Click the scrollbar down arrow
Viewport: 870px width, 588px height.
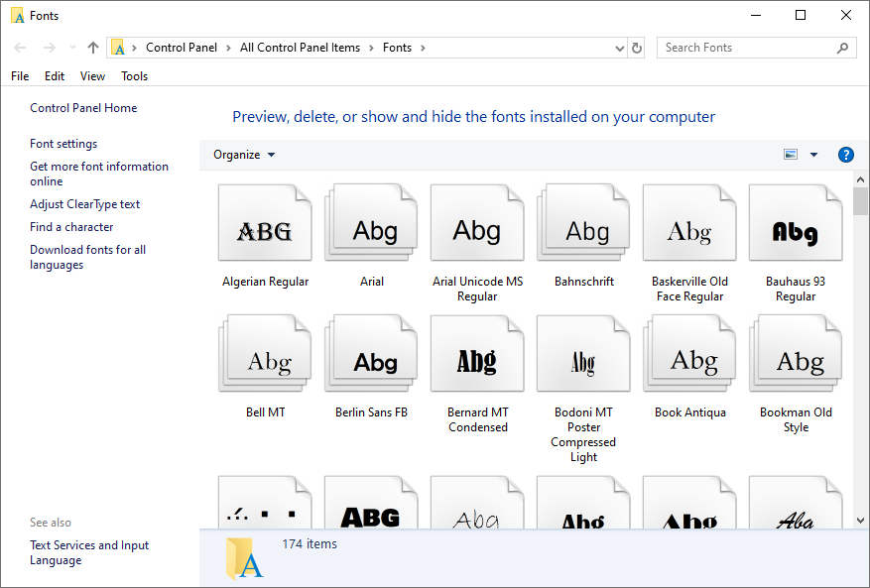pyautogui.click(x=860, y=520)
